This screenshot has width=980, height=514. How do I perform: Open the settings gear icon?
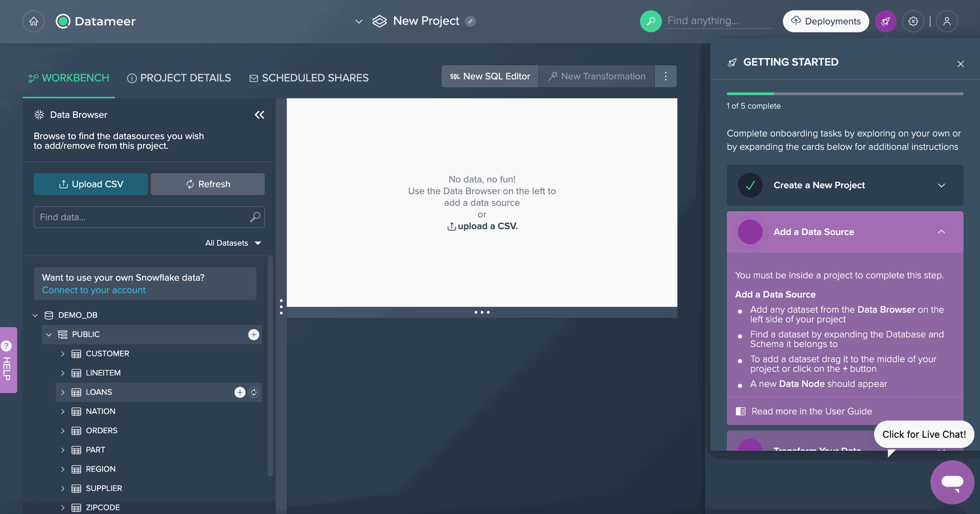pyautogui.click(x=913, y=21)
